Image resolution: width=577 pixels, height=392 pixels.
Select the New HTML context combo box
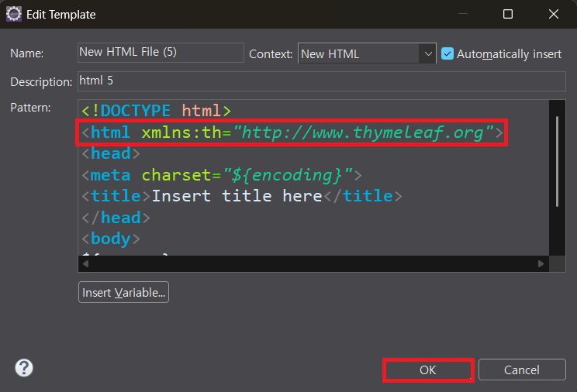367,53
